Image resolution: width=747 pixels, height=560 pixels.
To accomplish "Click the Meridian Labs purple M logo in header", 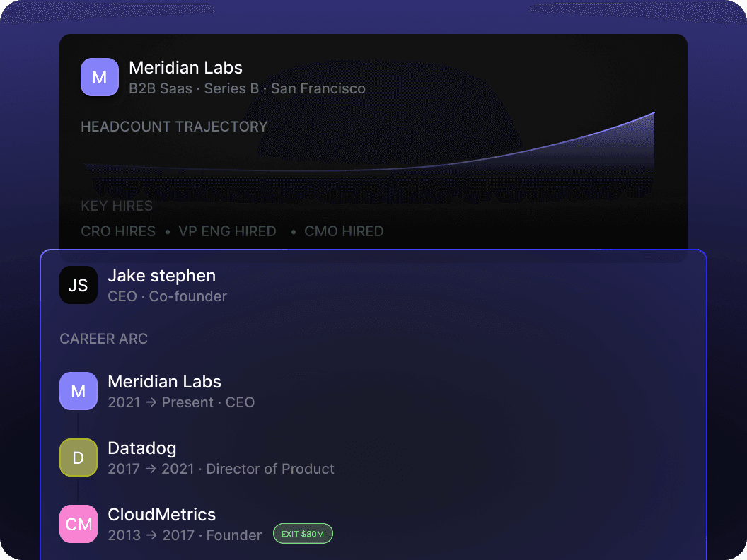I will pyautogui.click(x=100, y=77).
